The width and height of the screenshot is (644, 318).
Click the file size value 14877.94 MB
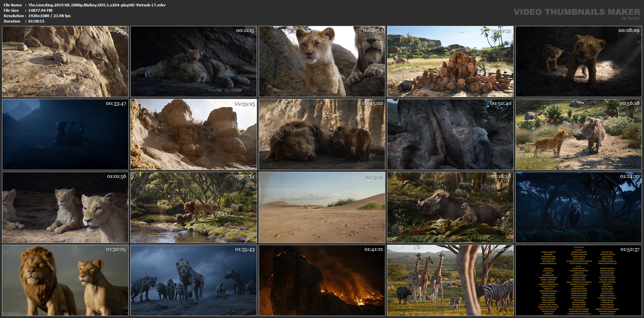click(x=40, y=10)
